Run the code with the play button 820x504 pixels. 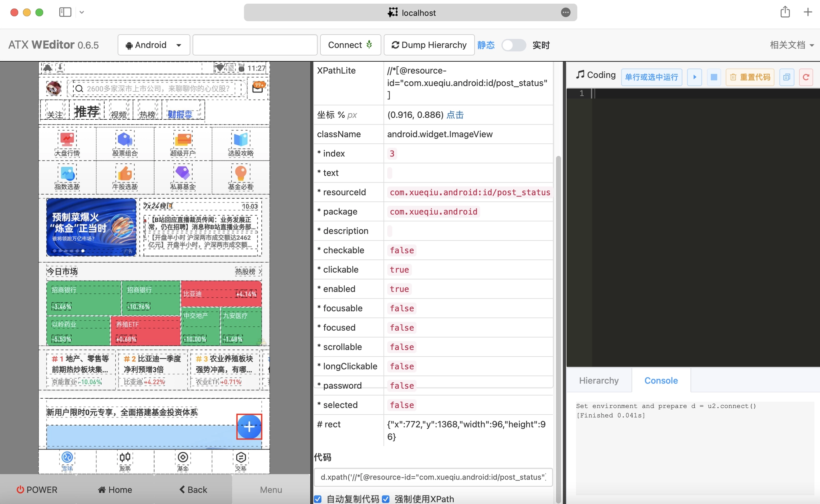tap(695, 77)
